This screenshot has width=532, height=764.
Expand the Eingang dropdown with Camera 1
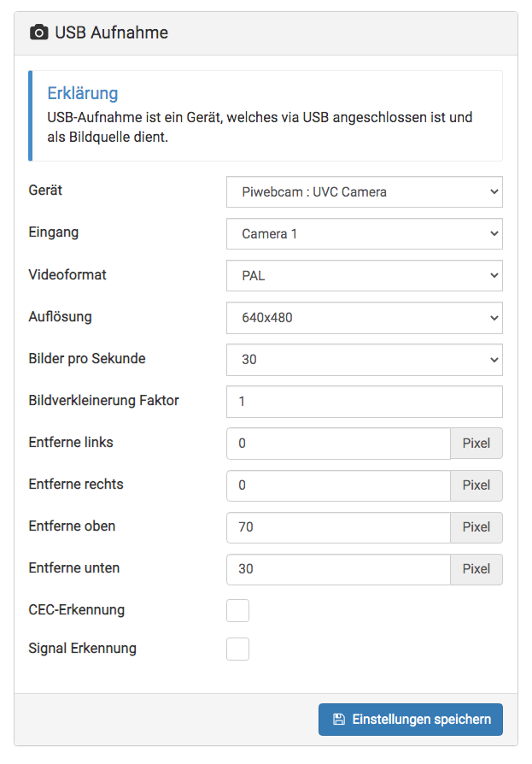(x=364, y=234)
